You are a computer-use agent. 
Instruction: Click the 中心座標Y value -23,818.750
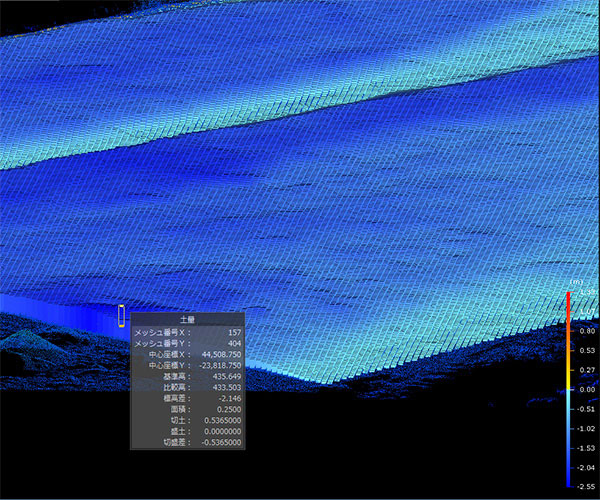point(221,365)
